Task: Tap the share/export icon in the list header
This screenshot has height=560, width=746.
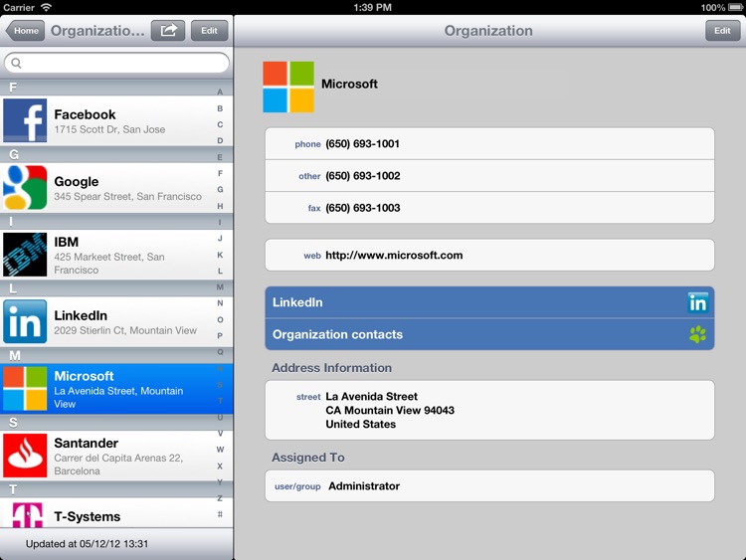Action: click(168, 31)
